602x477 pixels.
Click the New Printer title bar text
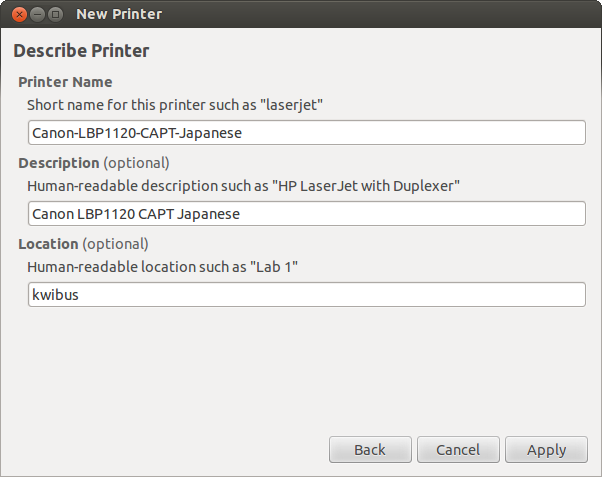(x=119, y=14)
